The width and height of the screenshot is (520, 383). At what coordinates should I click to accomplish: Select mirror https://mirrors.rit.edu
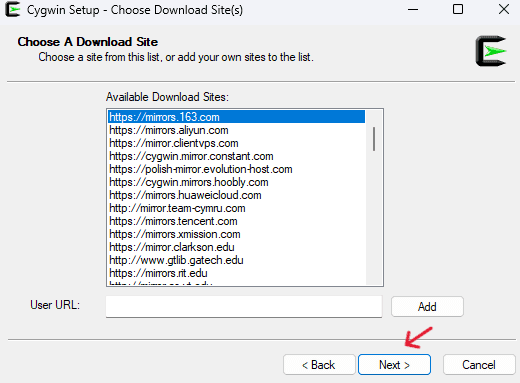click(x=236, y=273)
